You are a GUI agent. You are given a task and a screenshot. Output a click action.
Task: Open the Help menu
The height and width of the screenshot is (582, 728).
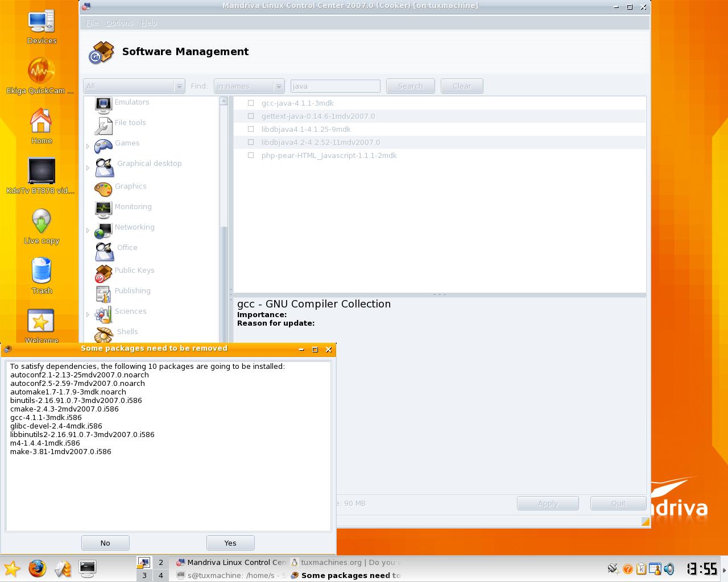[x=149, y=23]
